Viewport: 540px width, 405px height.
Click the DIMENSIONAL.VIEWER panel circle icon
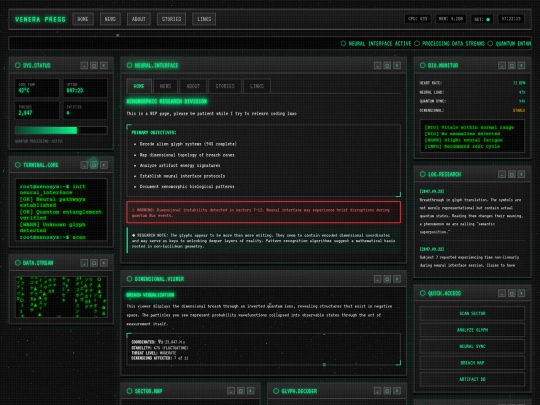[x=129, y=279]
